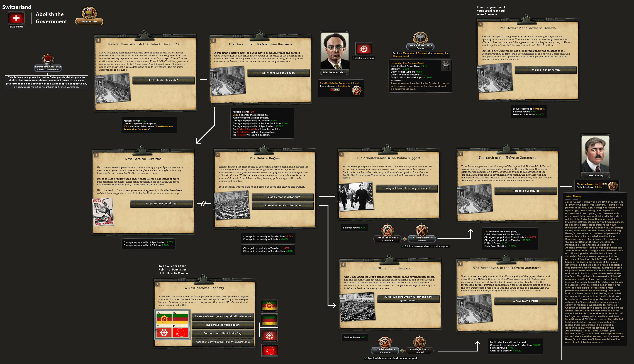Select 'The simple Helvetic design.' option
Viewport: 634px width, 364px height.
pyautogui.click(x=223, y=325)
